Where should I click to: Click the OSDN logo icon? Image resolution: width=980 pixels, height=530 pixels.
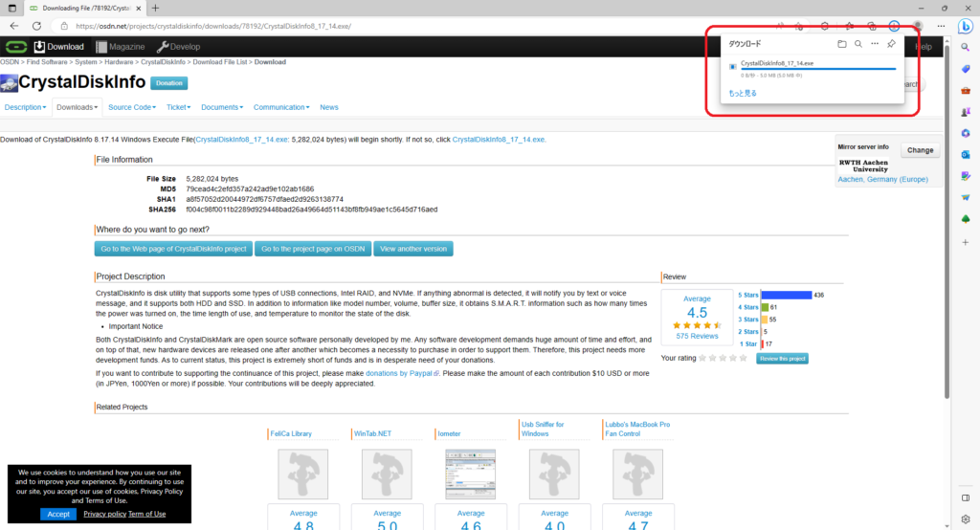click(15, 47)
